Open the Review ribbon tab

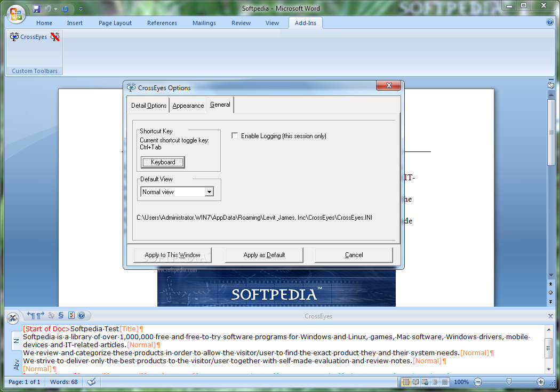click(241, 23)
